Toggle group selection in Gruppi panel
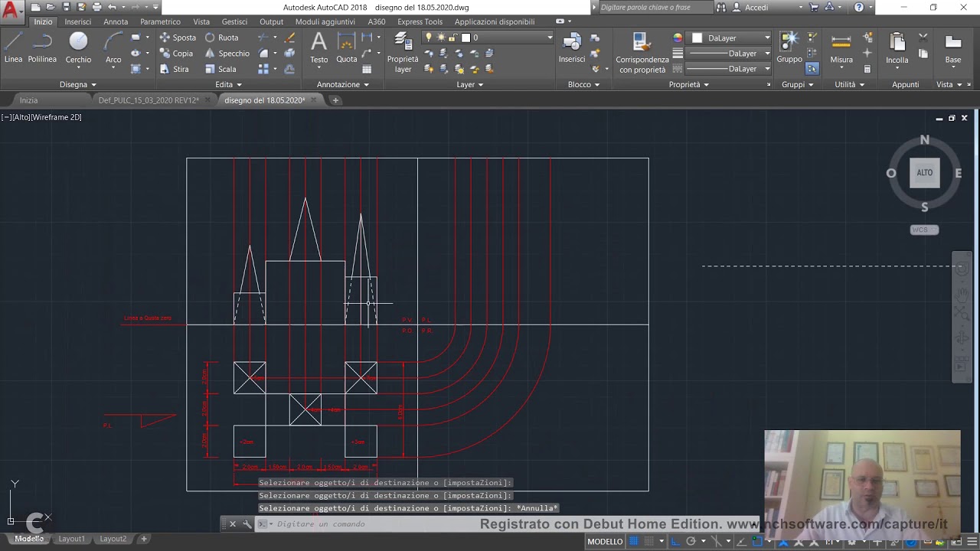Viewport: 980px width, 551px height. click(x=812, y=69)
